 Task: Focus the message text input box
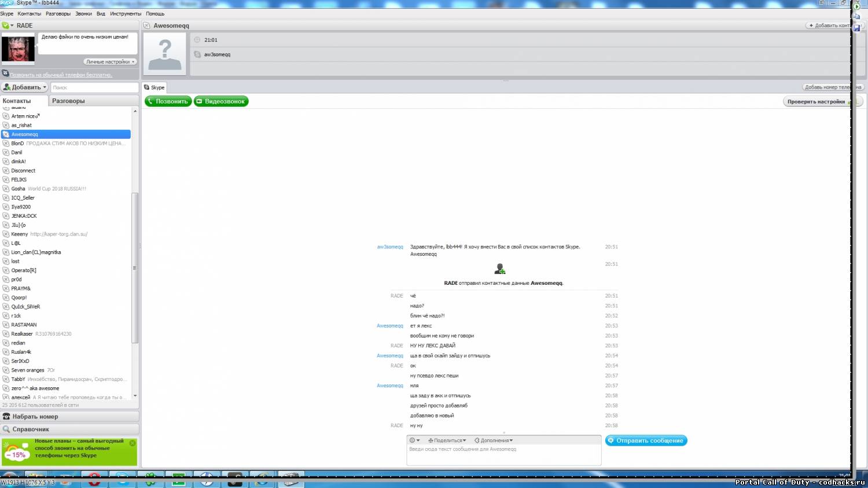[504, 455]
